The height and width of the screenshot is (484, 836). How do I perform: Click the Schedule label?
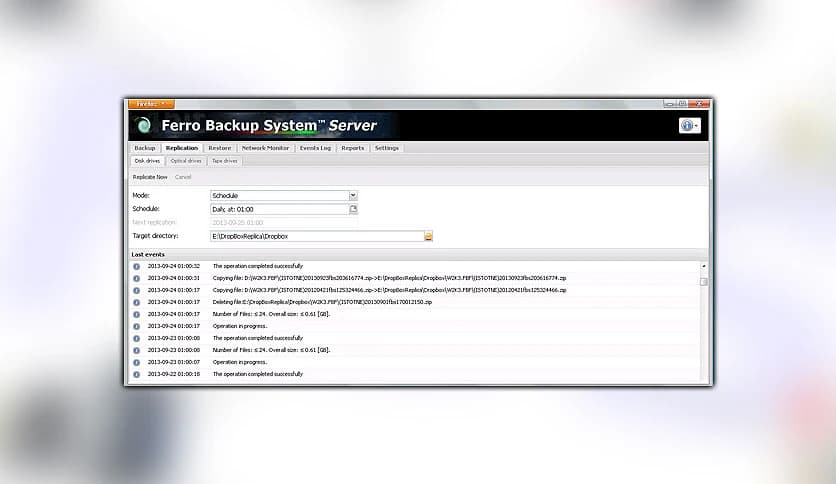146,208
